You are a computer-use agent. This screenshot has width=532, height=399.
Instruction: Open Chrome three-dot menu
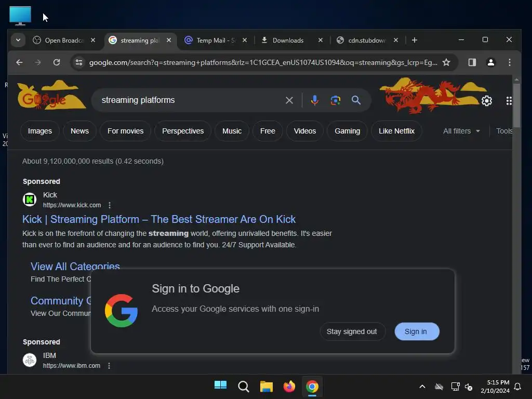tap(509, 62)
